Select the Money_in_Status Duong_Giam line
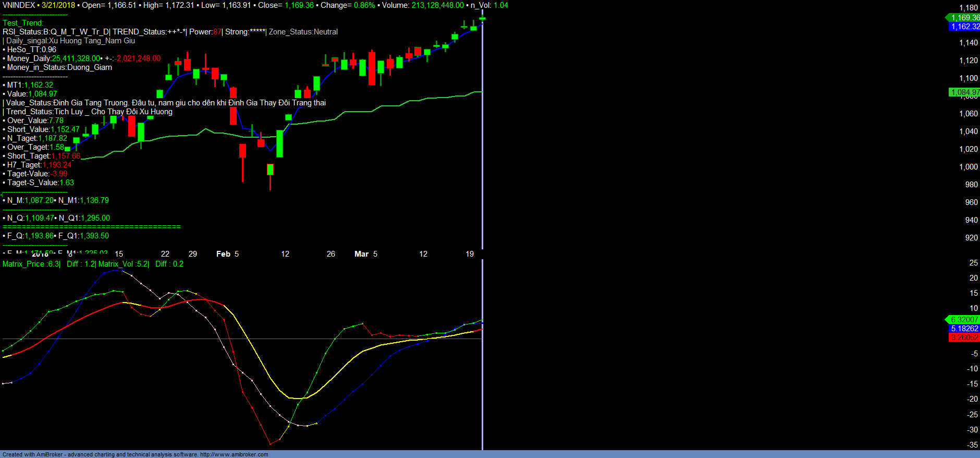980x458 pixels. 59,67
